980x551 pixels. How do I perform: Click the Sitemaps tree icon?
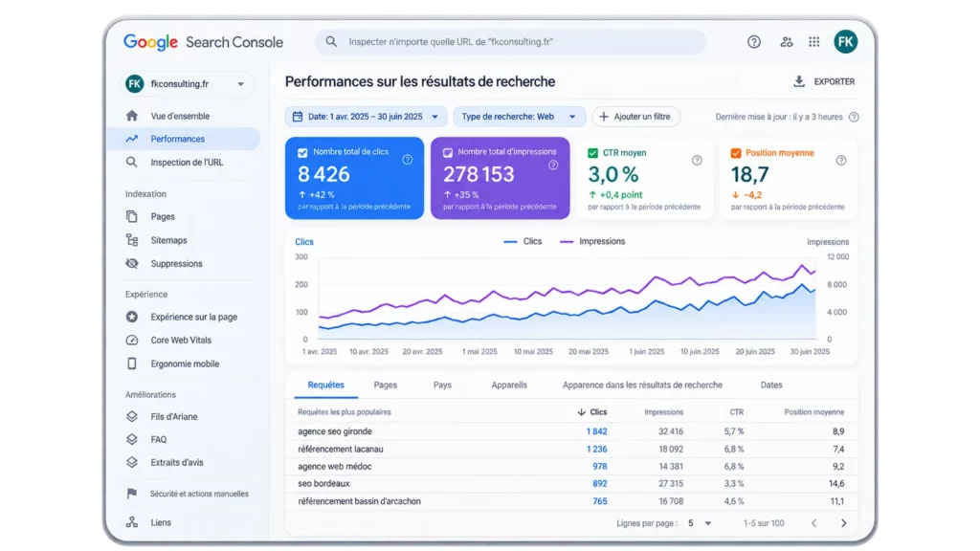(132, 240)
